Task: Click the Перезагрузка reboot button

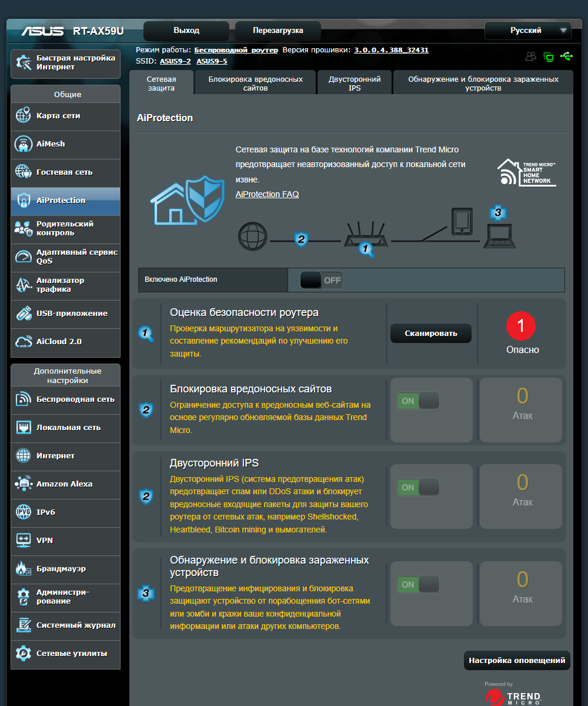Action: 278,31
